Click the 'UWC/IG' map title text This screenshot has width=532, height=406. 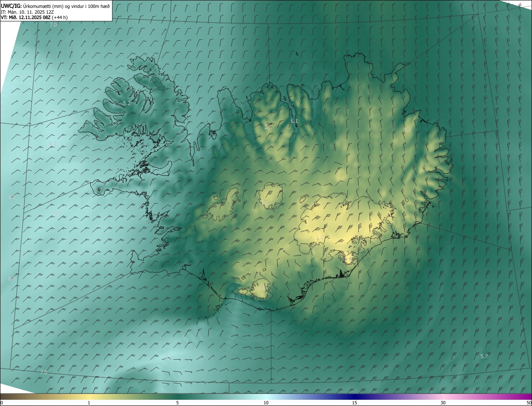click(x=11, y=6)
